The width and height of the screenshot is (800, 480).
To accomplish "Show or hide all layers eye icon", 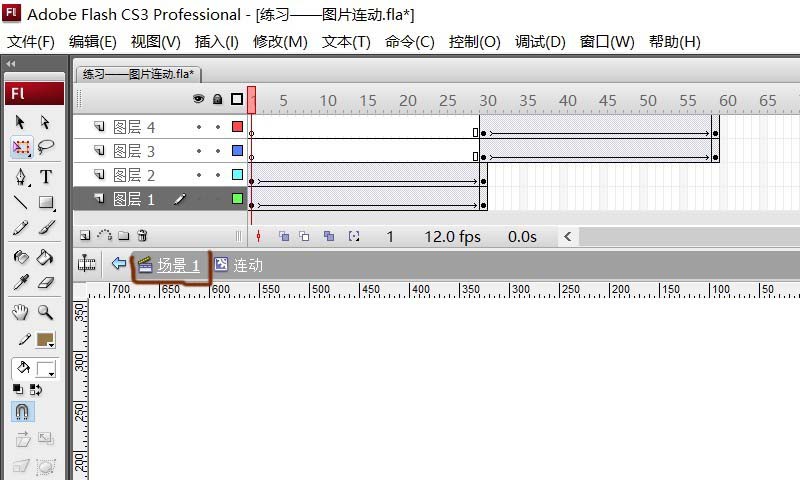I will (198, 99).
